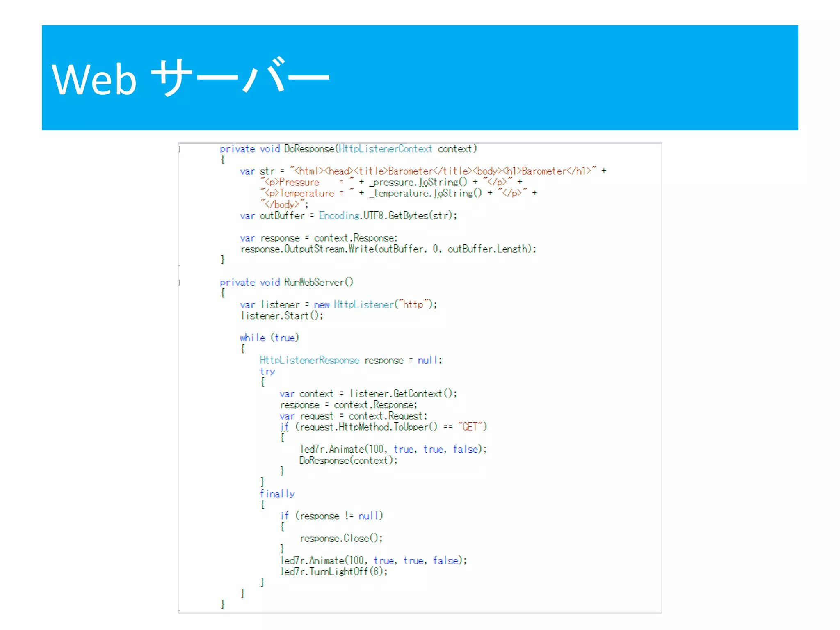The width and height of the screenshot is (840, 630).
Task: Click the slide title 'Web サーバー'
Action: coord(190,77)
